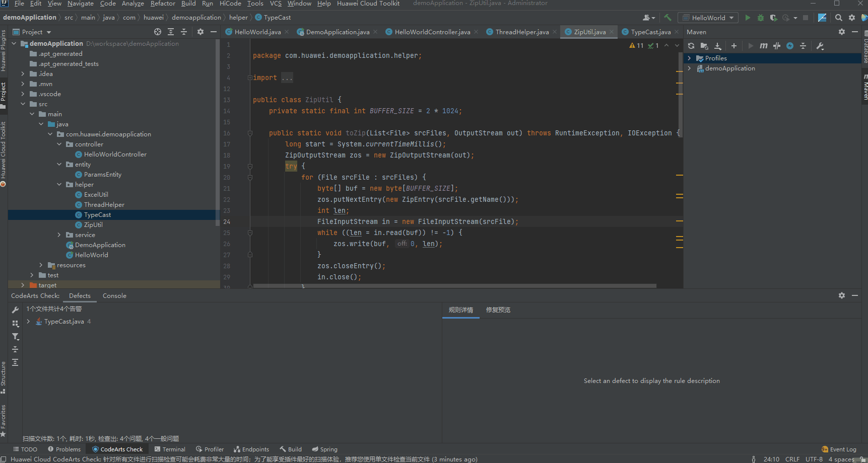
Task: Toggle the Favorites tool window
Action: click(4, 423)
